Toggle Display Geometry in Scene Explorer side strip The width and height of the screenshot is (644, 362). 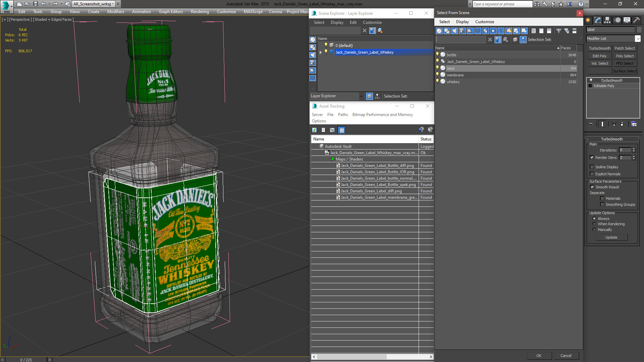[313, 40]
